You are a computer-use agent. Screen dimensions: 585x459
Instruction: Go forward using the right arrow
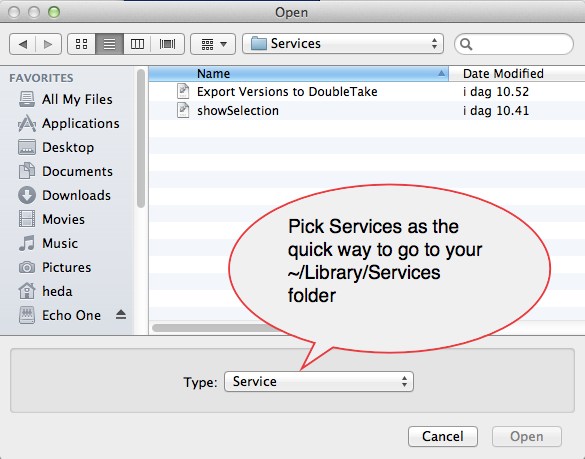(49, 44)
